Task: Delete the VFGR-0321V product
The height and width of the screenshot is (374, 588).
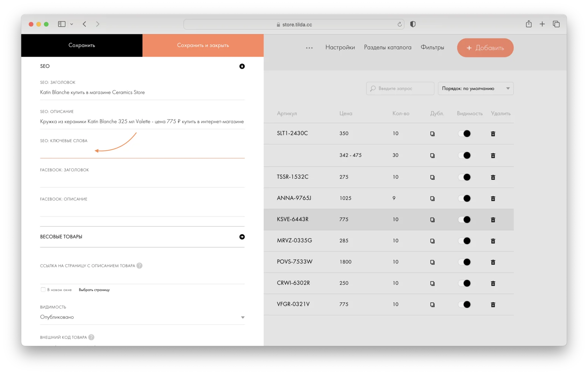Action: [x=493, y=305]
